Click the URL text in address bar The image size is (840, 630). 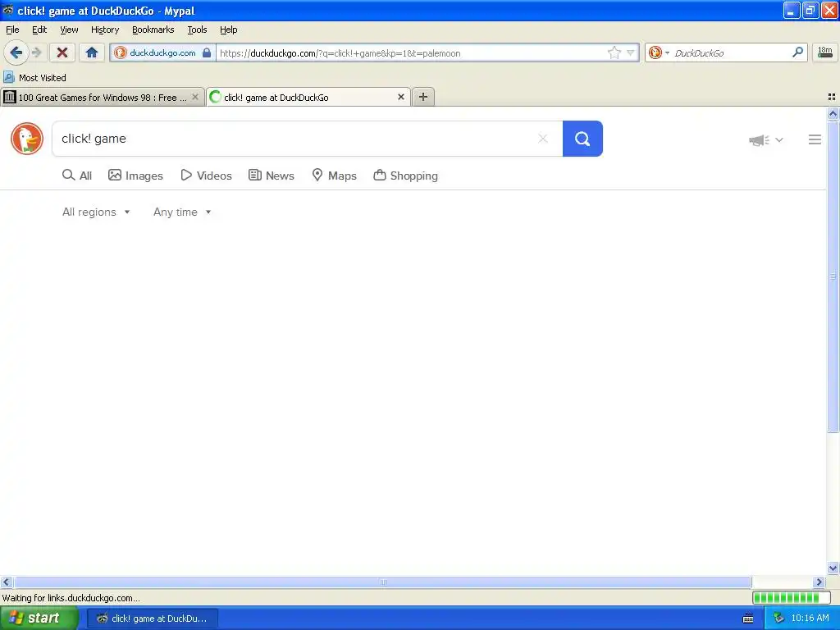[x=340, y=53]
